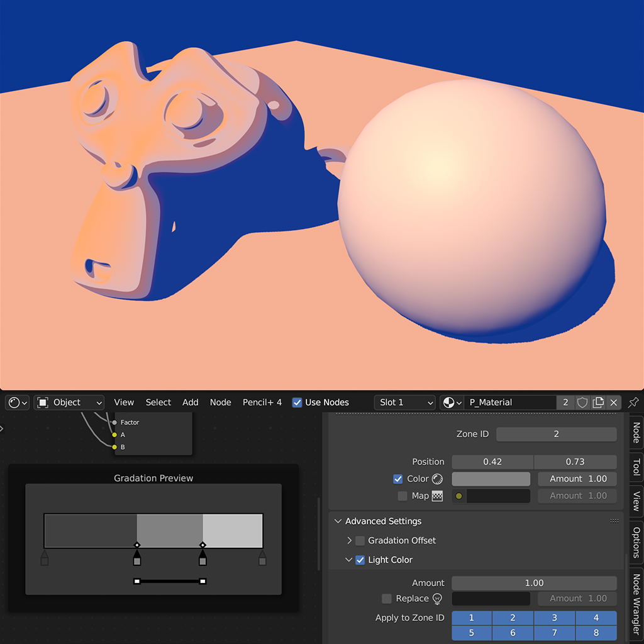Toggle zone ID 3 button
The width and height of the screenshot is (644, 644).
pos(554,618)
